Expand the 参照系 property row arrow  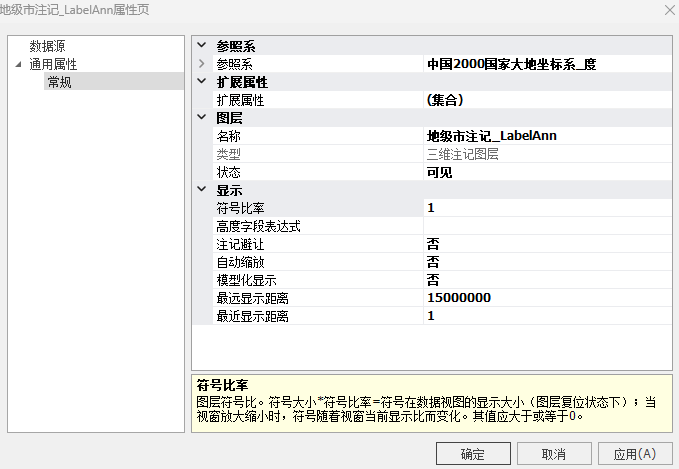(202, 64)
